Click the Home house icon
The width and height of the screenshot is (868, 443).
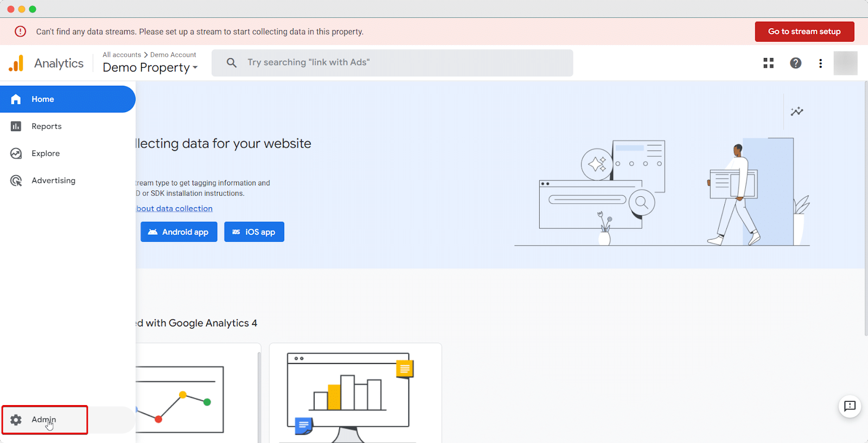16,99
